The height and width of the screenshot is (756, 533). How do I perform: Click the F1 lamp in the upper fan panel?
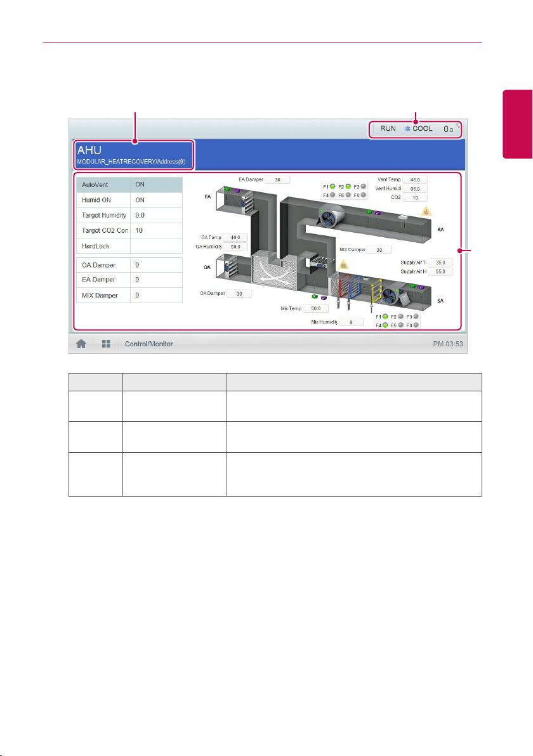click(332, 186)
